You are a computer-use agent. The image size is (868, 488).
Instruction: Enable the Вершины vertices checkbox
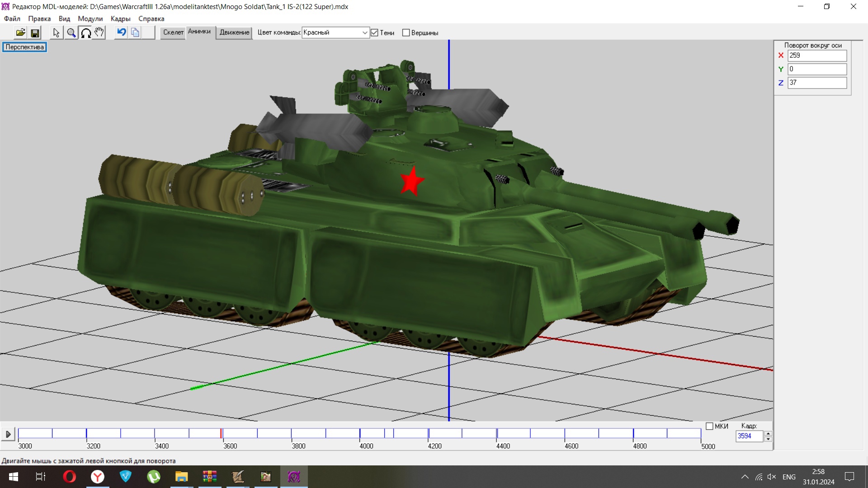coord(406,33)
